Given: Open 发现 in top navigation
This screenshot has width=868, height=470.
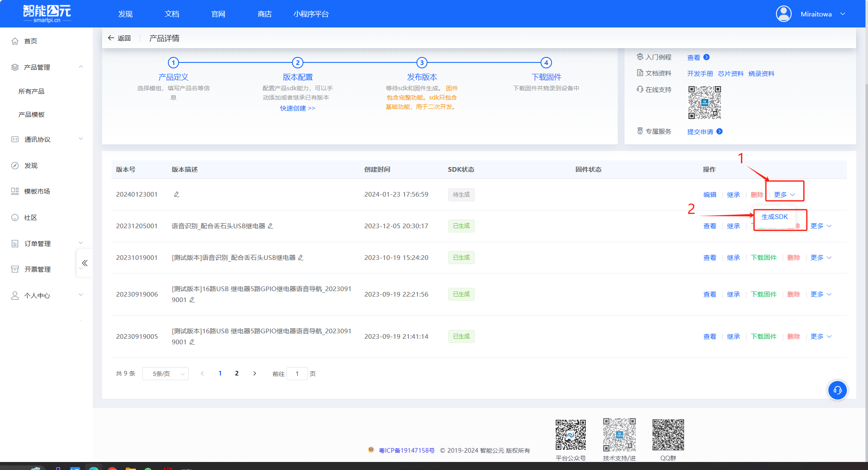Looking at the screenshot, I should [125, 14].
